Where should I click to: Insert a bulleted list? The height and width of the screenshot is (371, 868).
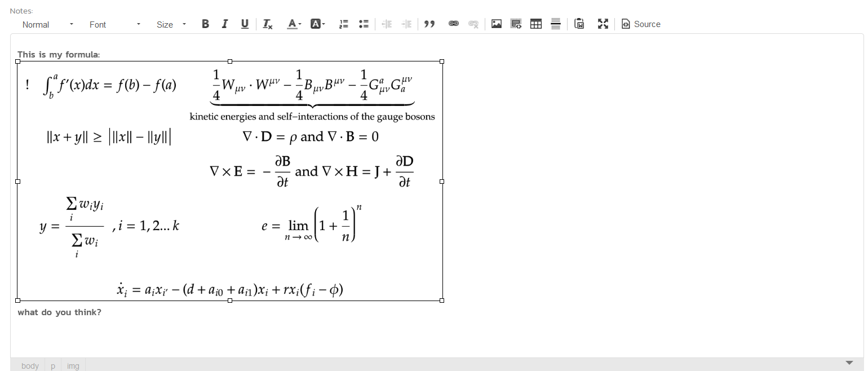(x=364, y=24)
